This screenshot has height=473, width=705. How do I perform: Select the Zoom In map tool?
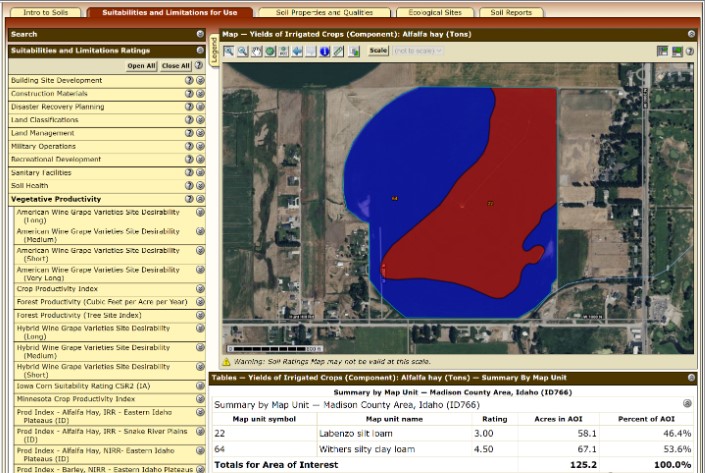229,51
